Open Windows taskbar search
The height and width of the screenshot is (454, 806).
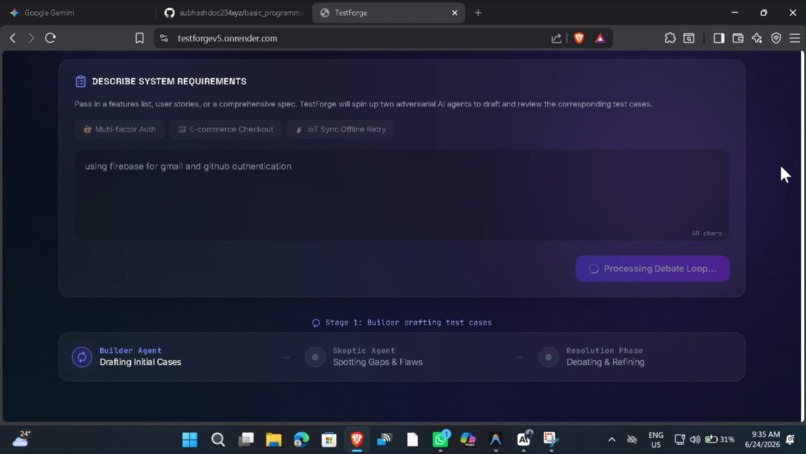click(x=218, y=439)
